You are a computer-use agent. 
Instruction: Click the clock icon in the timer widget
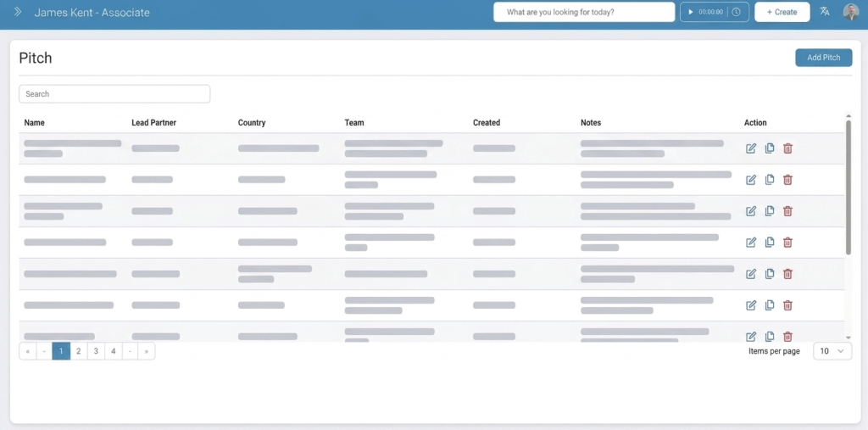pyautogui.click(x=737, y=12)
